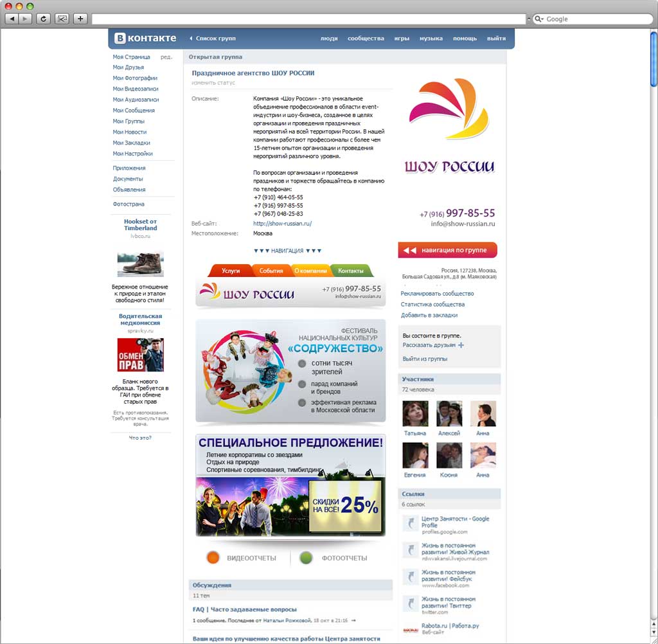The height and width of the screenshot is (644, 658).
Task: Click the green ФОТООТЧЕТЫ circle icon
Action: click(x=307, y=557)
